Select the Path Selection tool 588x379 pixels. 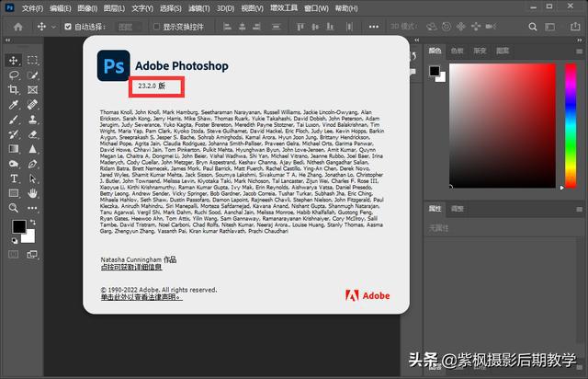32,178
